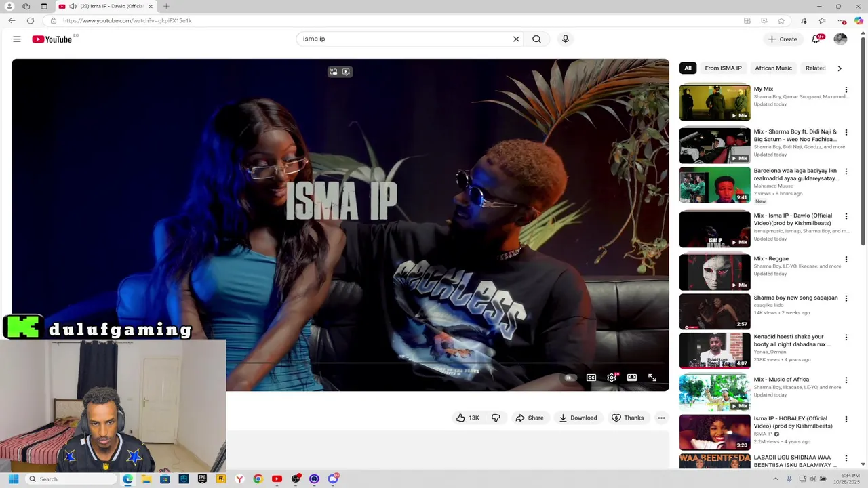
Task: Open OBS Studio from the taskbar
Action: tap(296, 479)
